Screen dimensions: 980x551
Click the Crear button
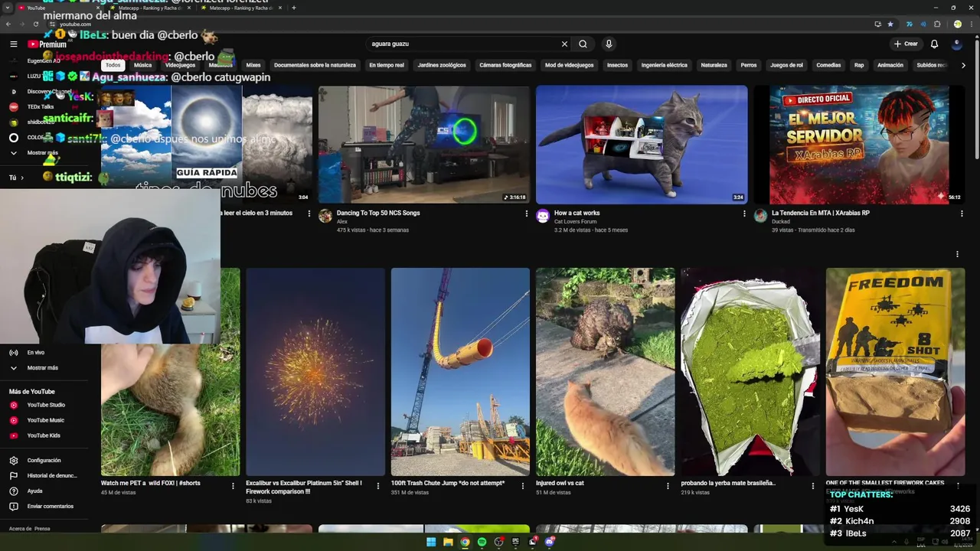click(906, 44)
